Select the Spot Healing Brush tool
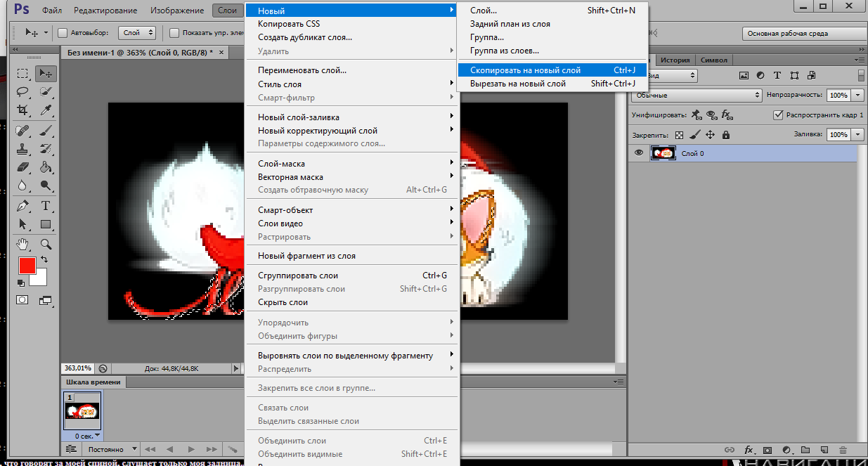Image resolution: width=868 pixels, height=466 pixels. (23, 131)
